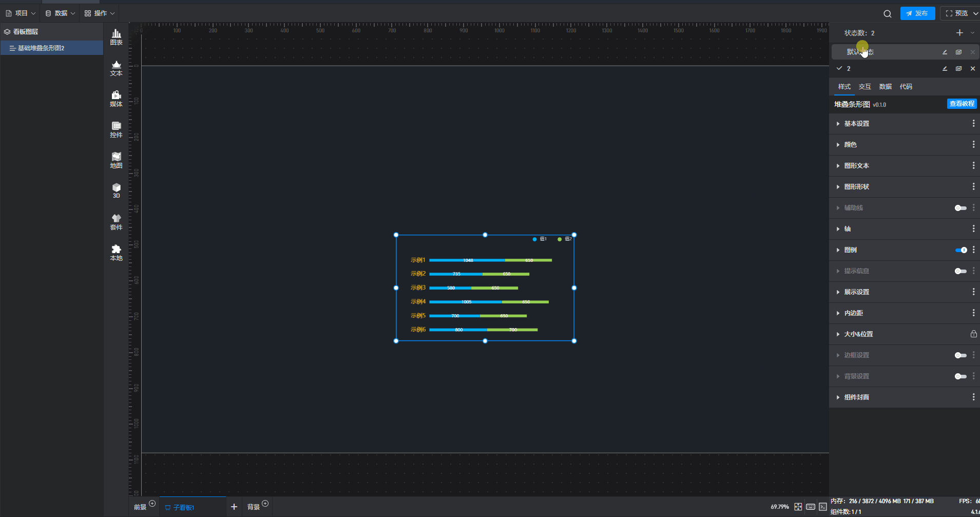Image resolution: width=980 pixels, height=517 pixels.
Task: Open the more options dots for 展示设置
Action: 973,292
